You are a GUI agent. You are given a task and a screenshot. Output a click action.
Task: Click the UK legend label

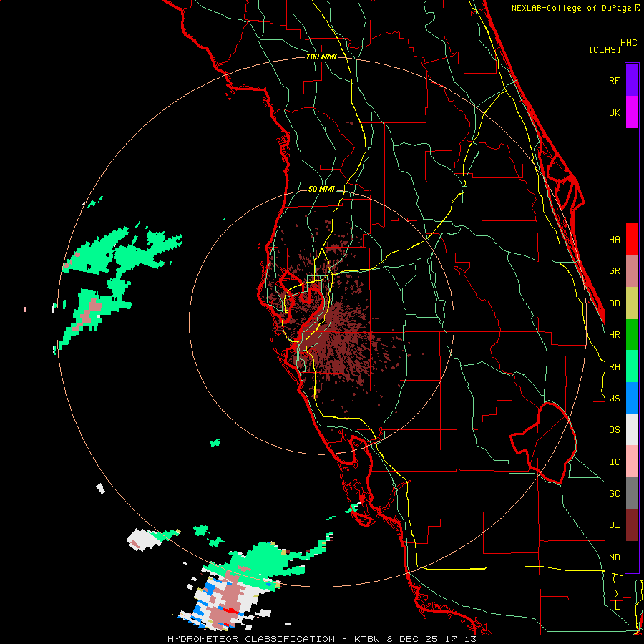click(x=615, y=112)
